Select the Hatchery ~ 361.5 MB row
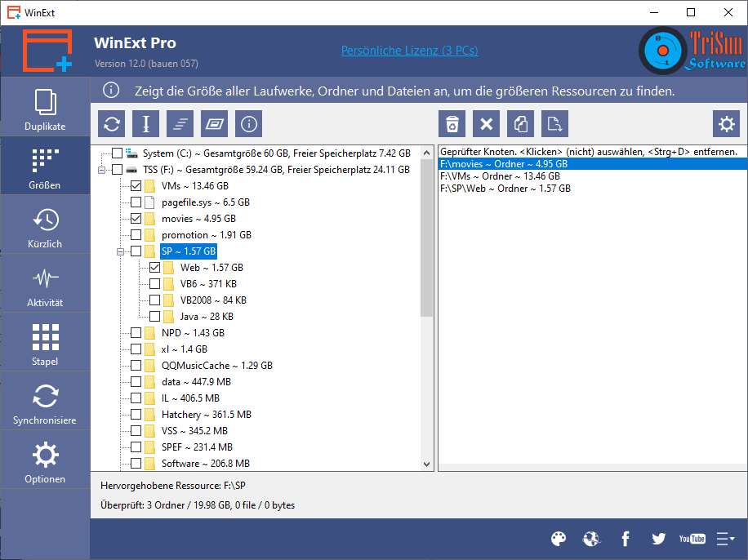This screenshot has height=560, width=748. (x=206, y=415)
